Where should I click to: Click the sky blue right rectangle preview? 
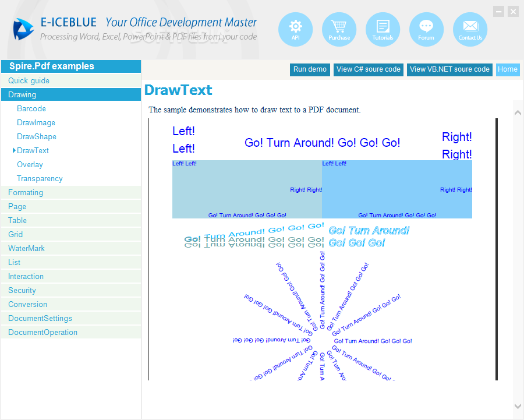397,189
